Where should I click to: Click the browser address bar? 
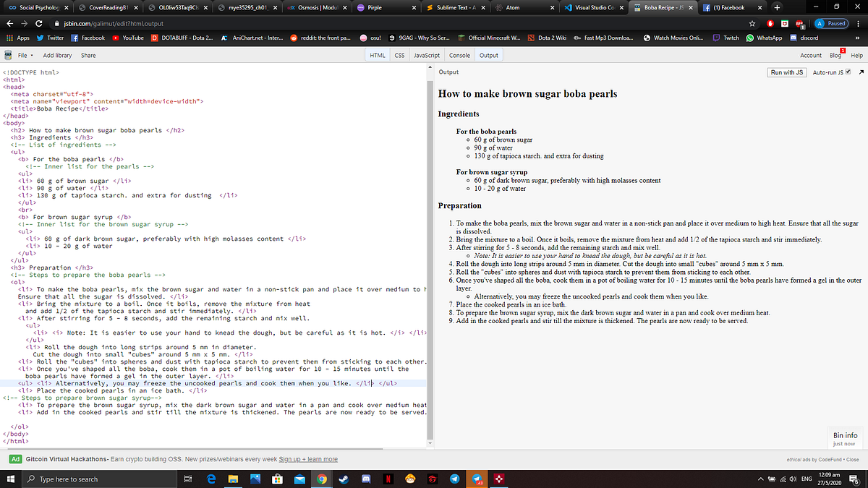pyautogui.click(x=217, y=22)
